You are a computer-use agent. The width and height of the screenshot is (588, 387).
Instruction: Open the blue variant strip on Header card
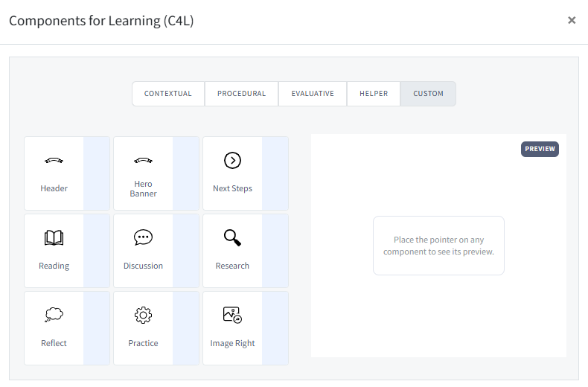tap(97, 173)
